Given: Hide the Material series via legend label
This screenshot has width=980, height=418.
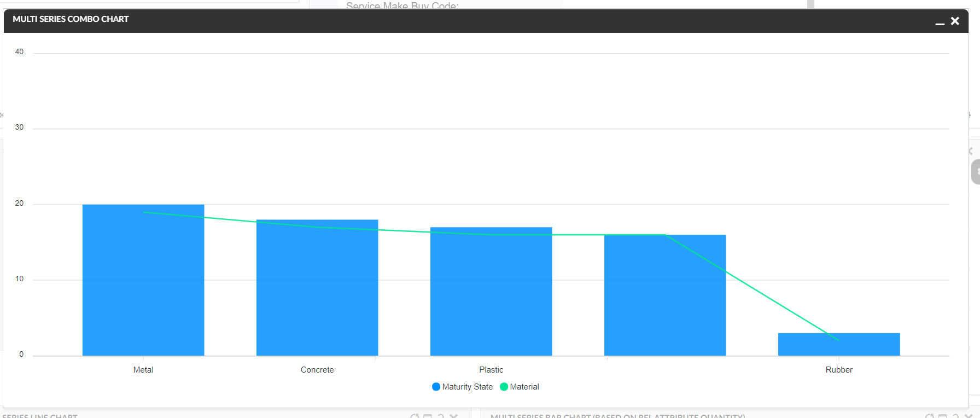Looking at the screenshot, I should point(524,387).
